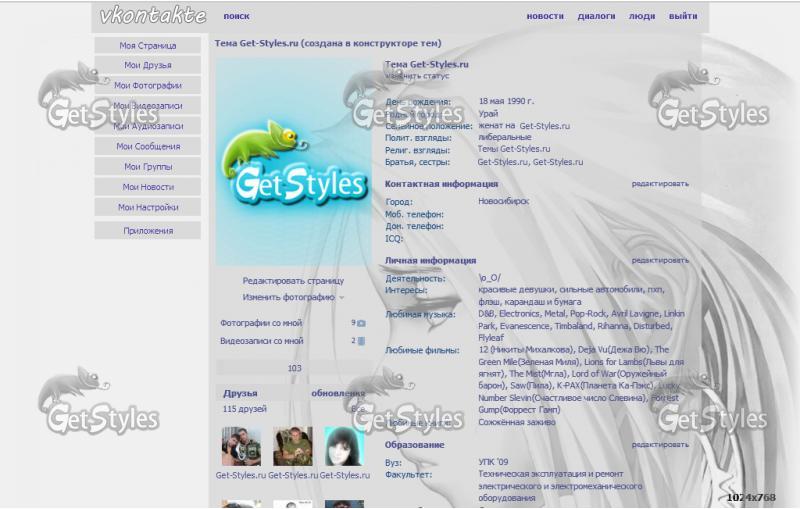This screenshot has width=800, height=509.
Task: Click Изменить фотографию link
Action: pos(288,297)
